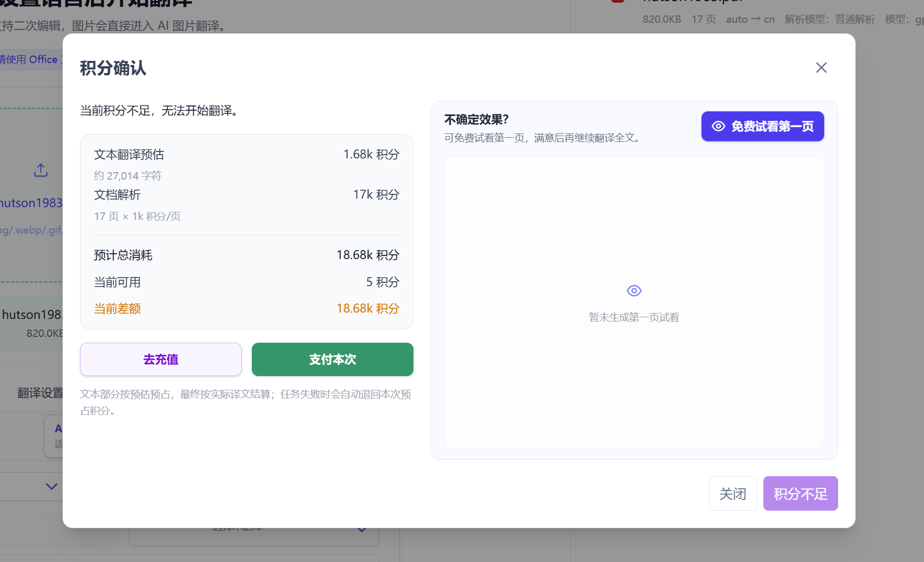
Task: Click the eye icon in empty preview area
Action: point(634,291)
